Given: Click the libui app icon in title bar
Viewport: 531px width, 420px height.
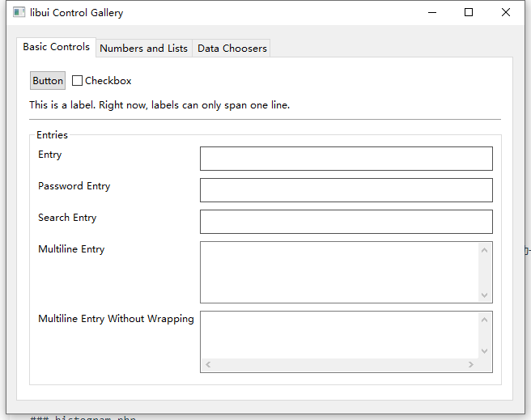Looking at the screenshot, I should point(19,13).
